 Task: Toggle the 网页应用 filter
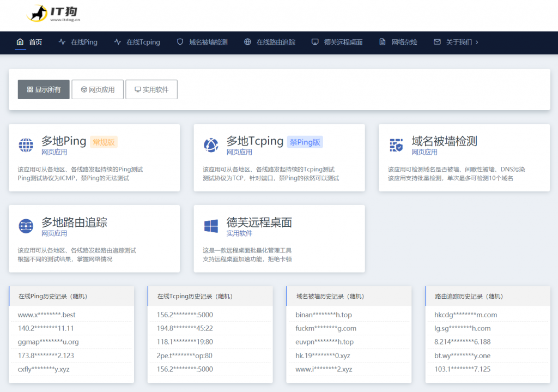point(97,89)
